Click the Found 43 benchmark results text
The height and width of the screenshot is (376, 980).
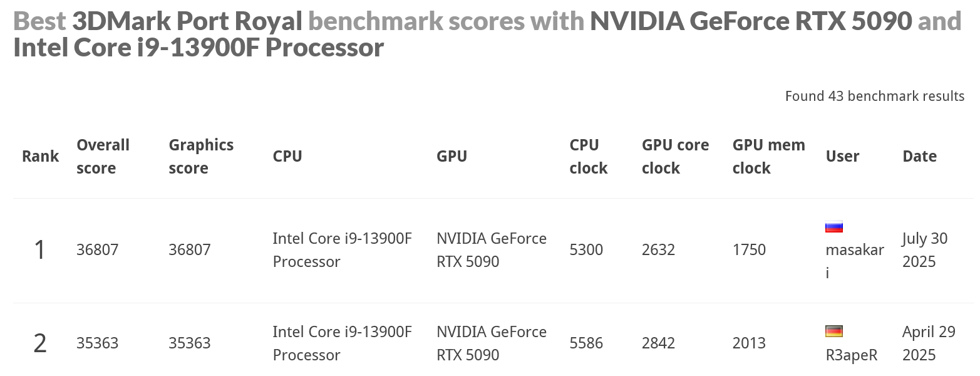pos(874,96)
